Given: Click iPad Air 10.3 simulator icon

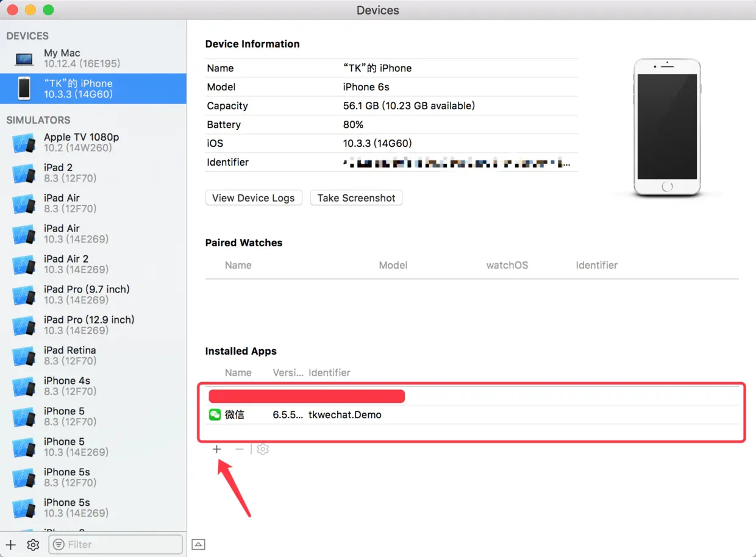Looking at the screenshot, I should (24, 234).
